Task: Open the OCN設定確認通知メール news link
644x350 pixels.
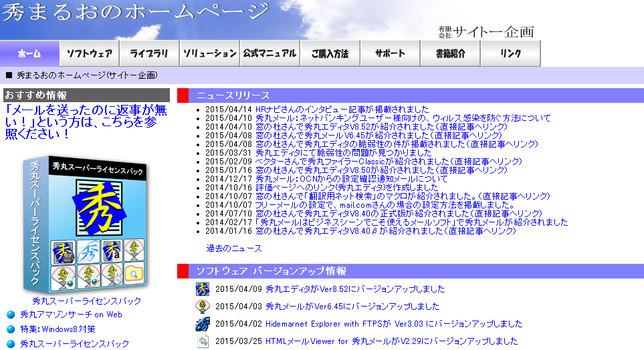Action: [352, 179]
